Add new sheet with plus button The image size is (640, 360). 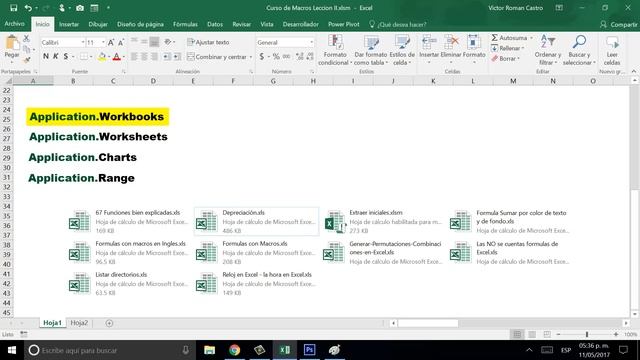(x=109, y=323)
